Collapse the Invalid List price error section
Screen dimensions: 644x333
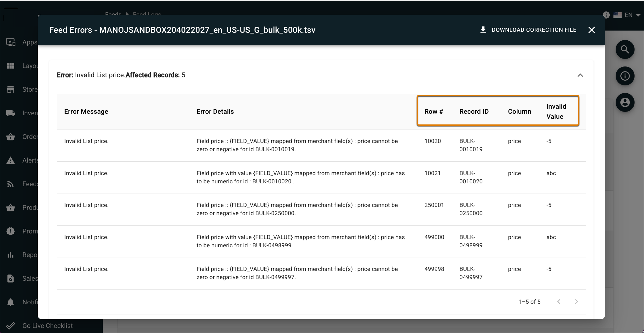coord(580,75)
